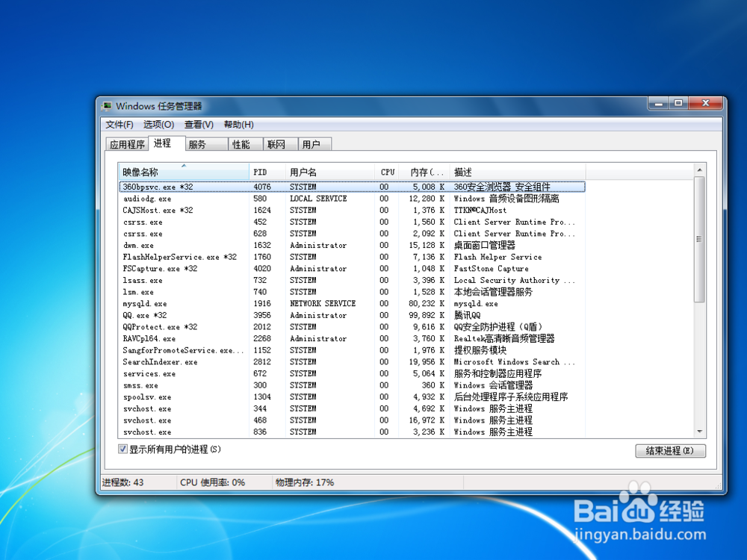
Task: Select svchost.exe with PID 468
Action: 352,420
